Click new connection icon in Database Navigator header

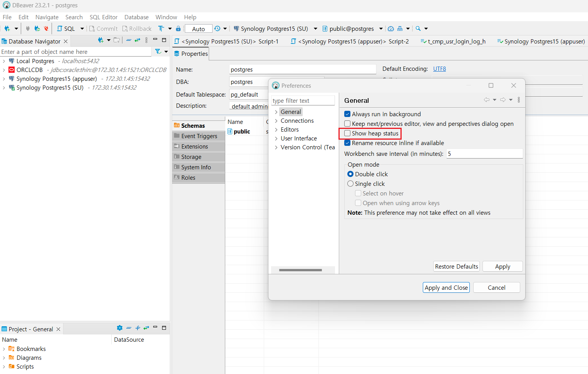point(101,40)
